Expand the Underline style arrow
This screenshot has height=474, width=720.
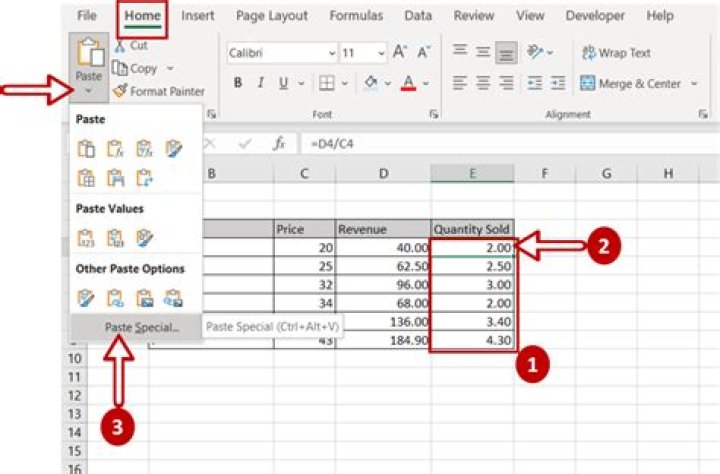(x=301, y=84)
